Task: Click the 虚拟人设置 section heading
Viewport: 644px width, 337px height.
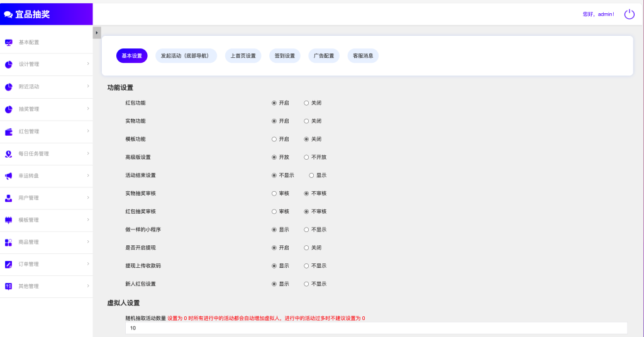Action: pos(124,303)
